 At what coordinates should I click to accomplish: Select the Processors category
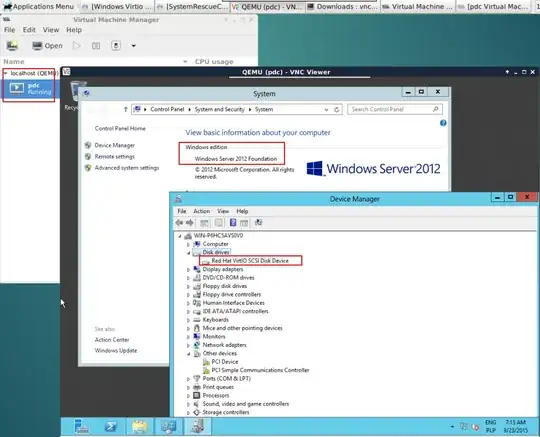tap(216, 396)
